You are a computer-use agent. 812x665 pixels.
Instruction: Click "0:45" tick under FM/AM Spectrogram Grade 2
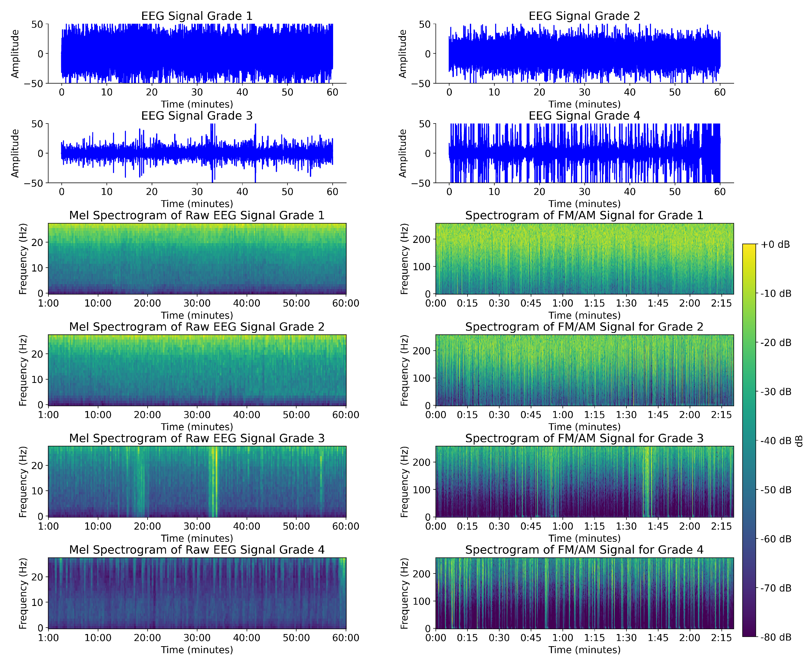coord(530,415)
